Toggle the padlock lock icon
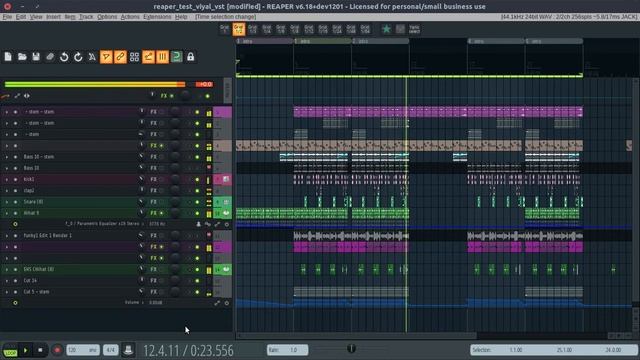640x360 pixels. tap(191, 57)
